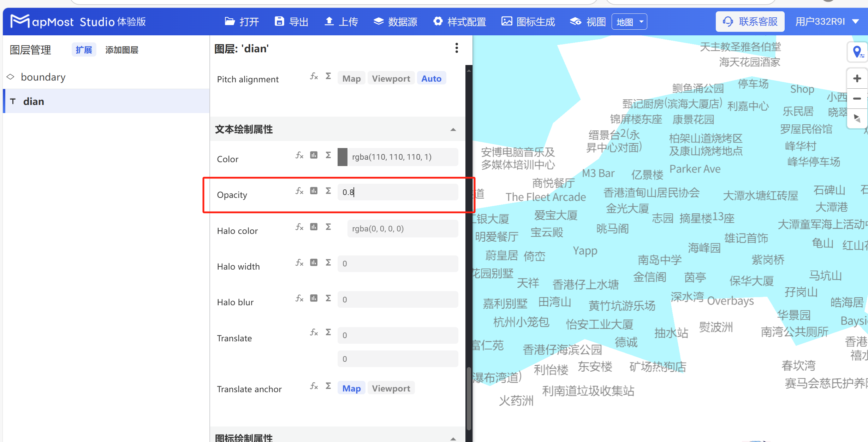
Task: Open the 数据源 data source panel icon
Action: tap(379, 21)
